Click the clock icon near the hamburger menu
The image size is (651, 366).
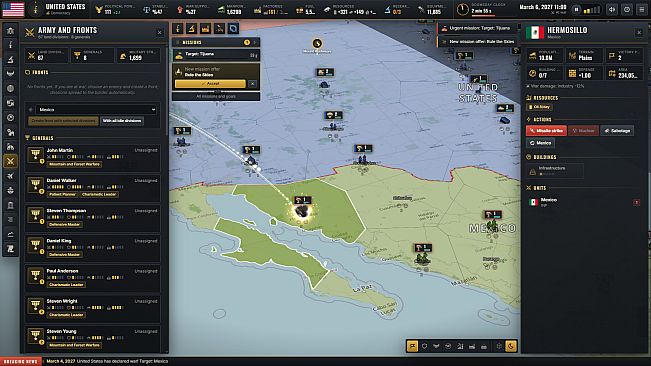[627, 9]
